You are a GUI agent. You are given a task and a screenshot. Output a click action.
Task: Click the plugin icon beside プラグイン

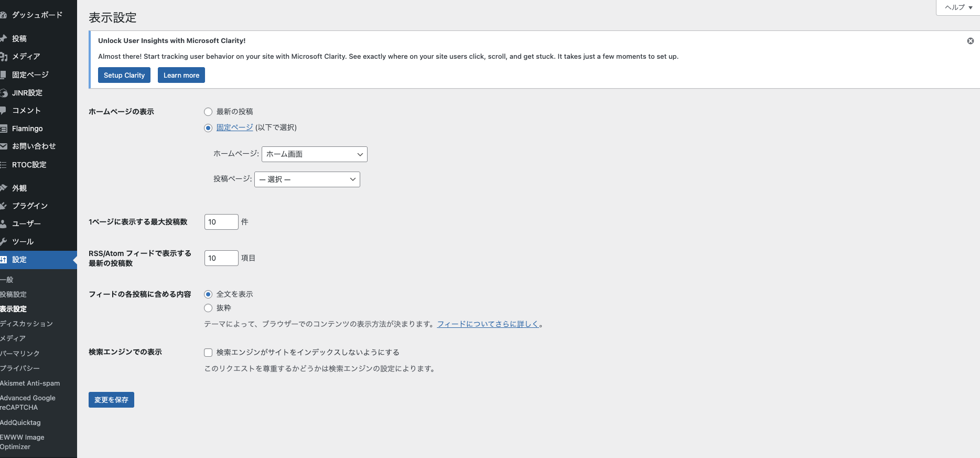pyautogui.click(x=3, y=206)
